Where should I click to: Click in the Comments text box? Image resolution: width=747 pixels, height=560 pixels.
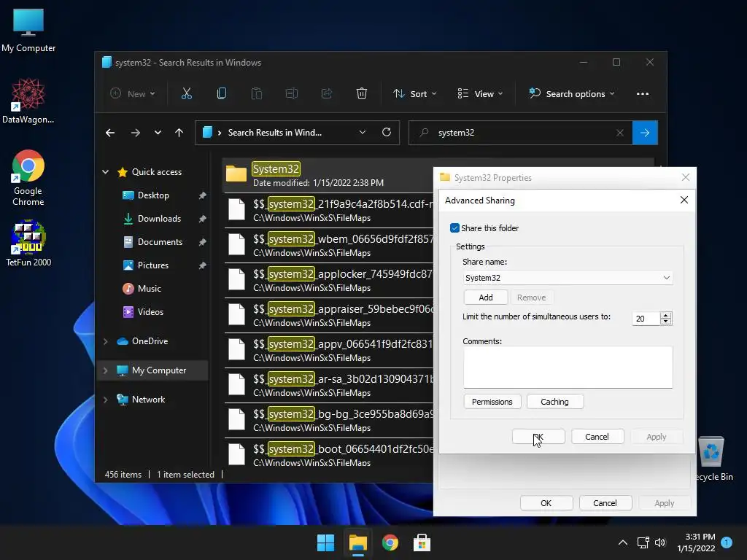click(568, 367)
